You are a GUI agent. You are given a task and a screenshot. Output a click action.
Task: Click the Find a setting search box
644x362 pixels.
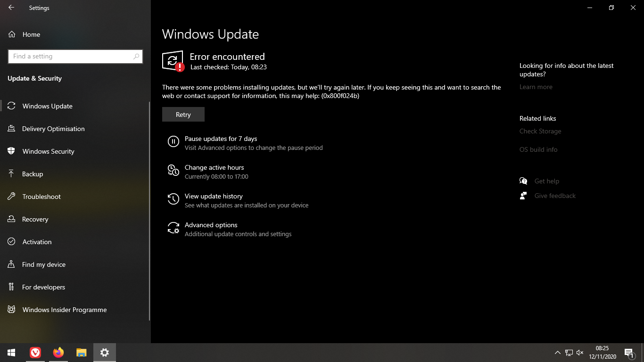click(71, 57)
